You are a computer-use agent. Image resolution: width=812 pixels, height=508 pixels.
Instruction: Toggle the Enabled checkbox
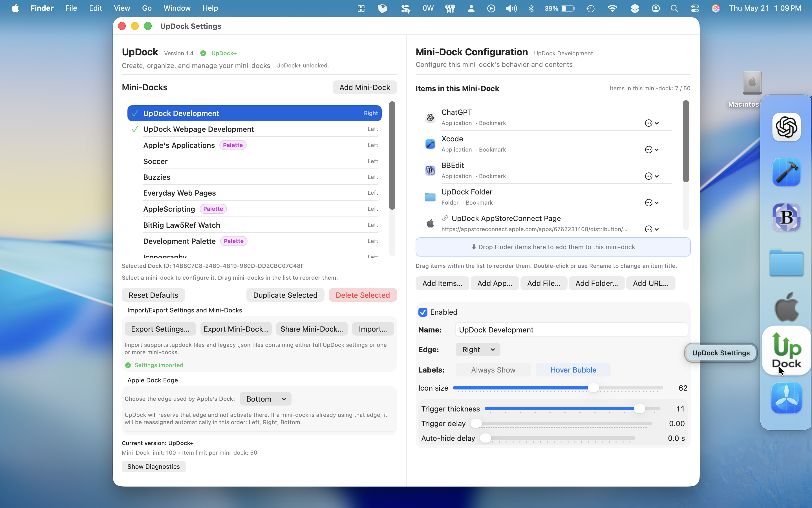pos(423,312)
